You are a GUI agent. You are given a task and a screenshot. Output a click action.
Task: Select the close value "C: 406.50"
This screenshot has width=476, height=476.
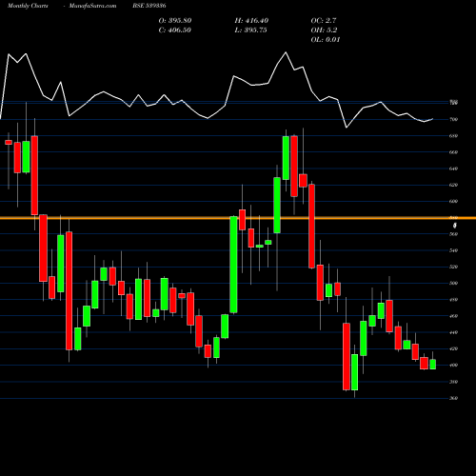pos(175,30)
